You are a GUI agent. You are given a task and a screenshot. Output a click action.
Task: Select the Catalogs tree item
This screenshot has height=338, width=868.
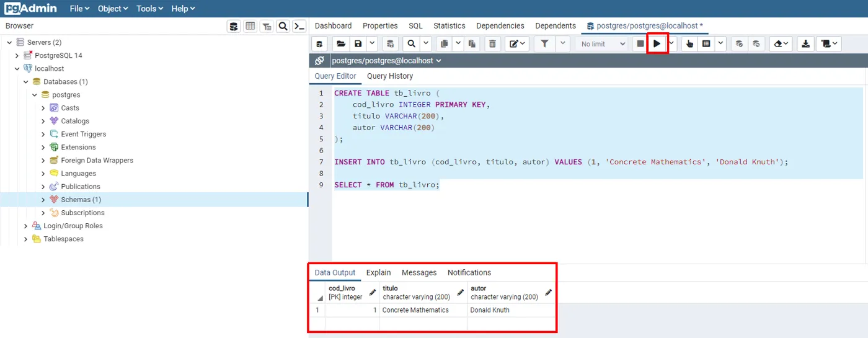[x=75, y=121]
